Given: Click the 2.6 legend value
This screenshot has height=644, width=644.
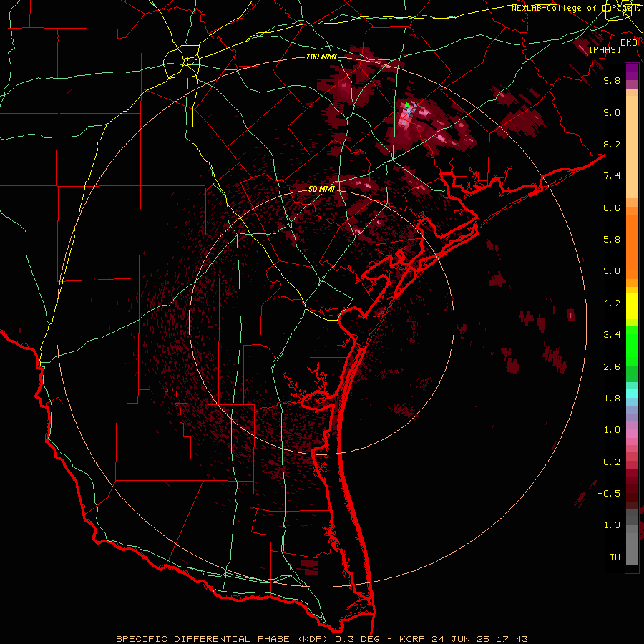Looking at the screenshot, I should pyautogui.click(x=612, y=367).
